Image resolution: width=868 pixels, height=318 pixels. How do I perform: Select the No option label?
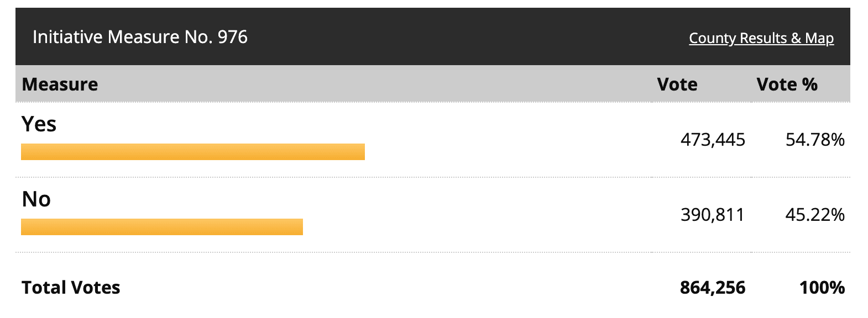pyautogui.click(x=36, y=199)
